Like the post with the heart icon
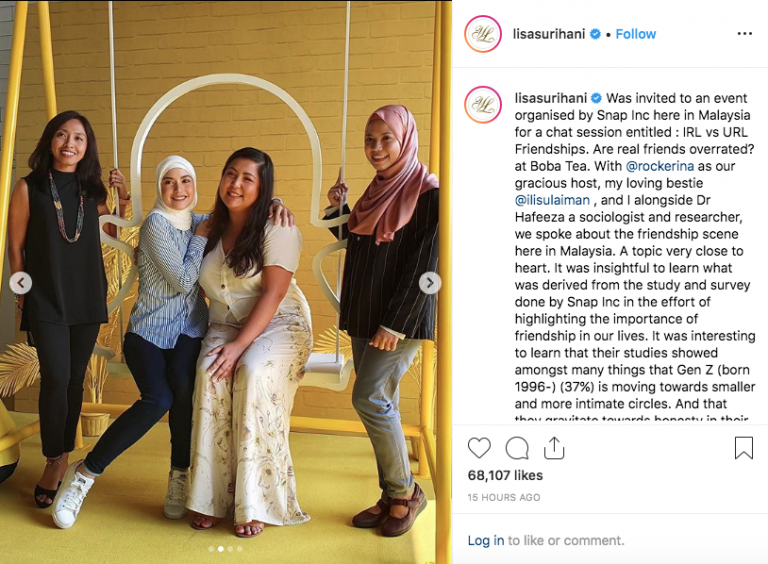 click(479, 448)
